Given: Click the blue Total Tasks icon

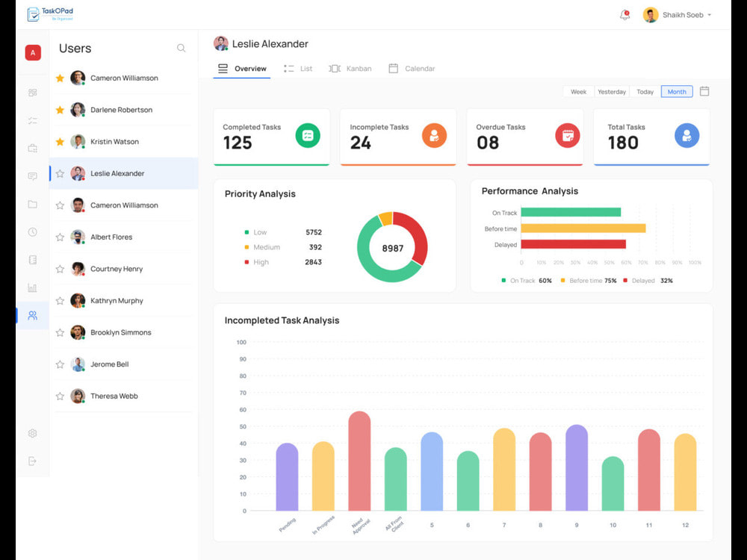Looking at the screenshot, I should pyautogui.click(x=686, y=135).
